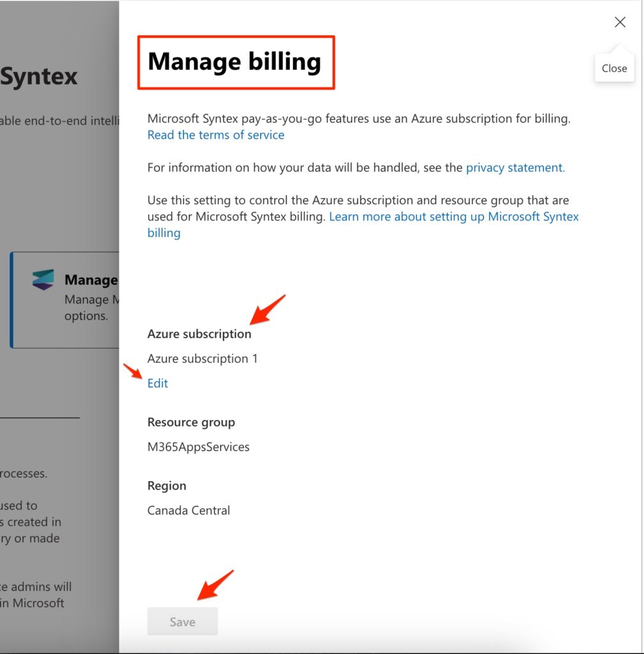Click the Close tooltip label

point(614,68)
